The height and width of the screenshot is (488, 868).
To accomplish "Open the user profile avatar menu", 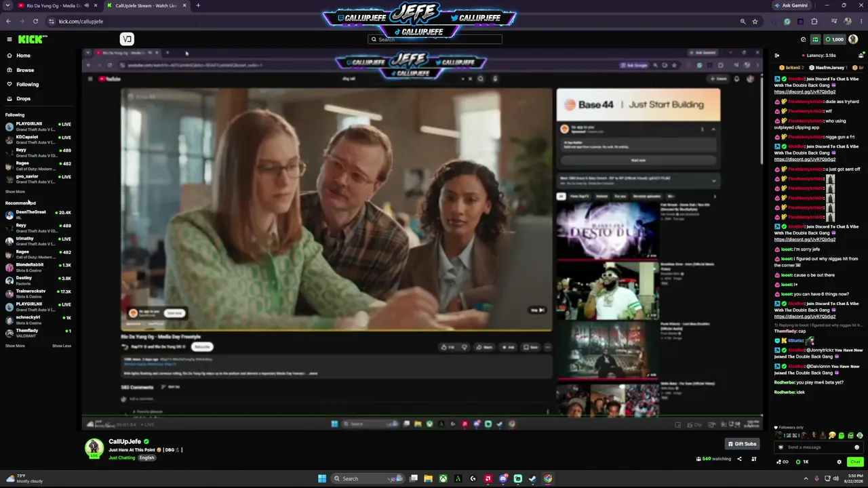I will click(x=853, y=39).
